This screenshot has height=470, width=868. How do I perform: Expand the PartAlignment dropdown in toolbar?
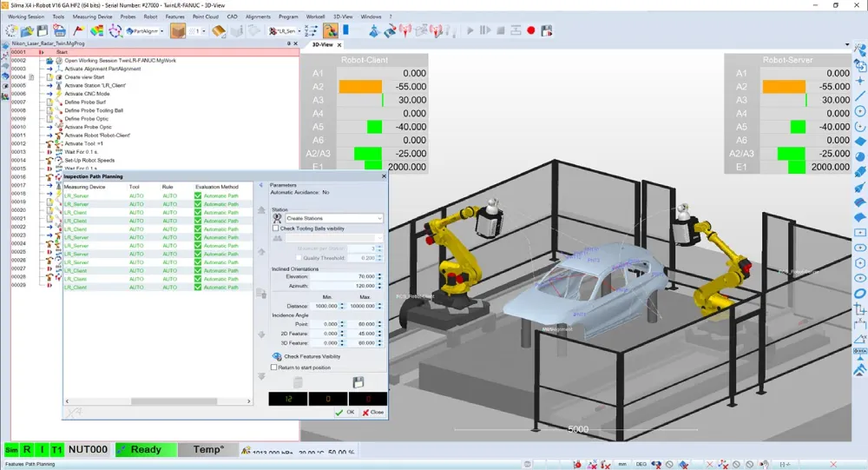(x=161, y=31)
